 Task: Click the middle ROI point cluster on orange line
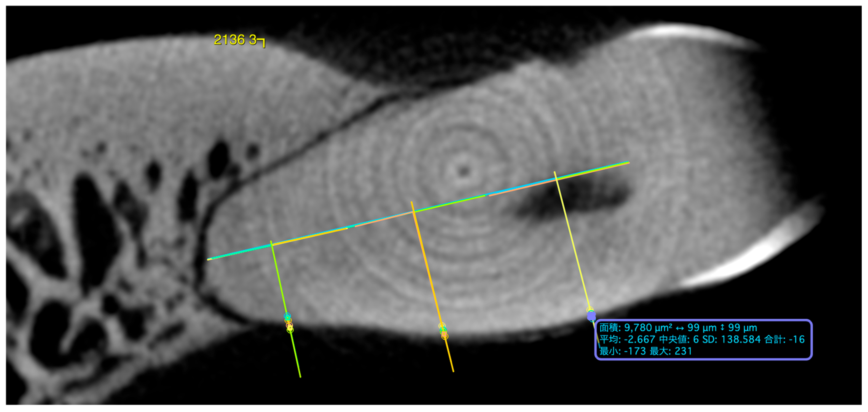tap(443, 331)
